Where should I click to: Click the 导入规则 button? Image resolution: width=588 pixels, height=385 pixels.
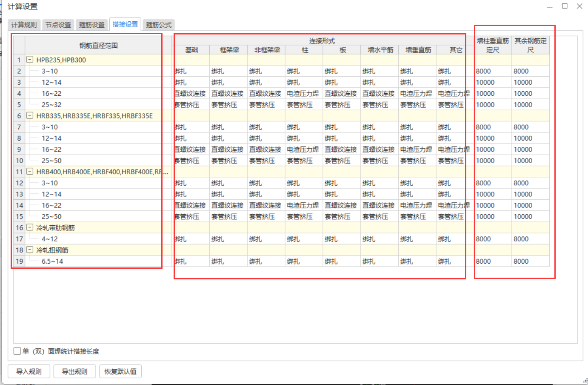click(29, 371)
